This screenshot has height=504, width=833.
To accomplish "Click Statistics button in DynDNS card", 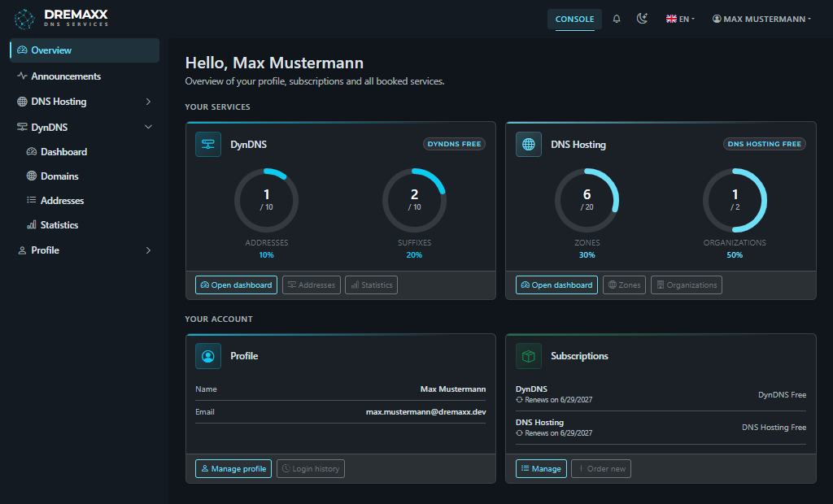I will 371,285.
